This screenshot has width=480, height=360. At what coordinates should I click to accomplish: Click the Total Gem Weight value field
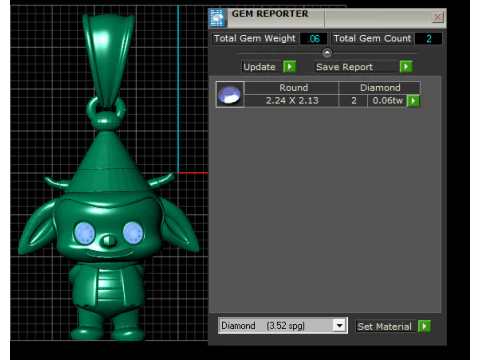pyautogui.click(x=313, y=39)
